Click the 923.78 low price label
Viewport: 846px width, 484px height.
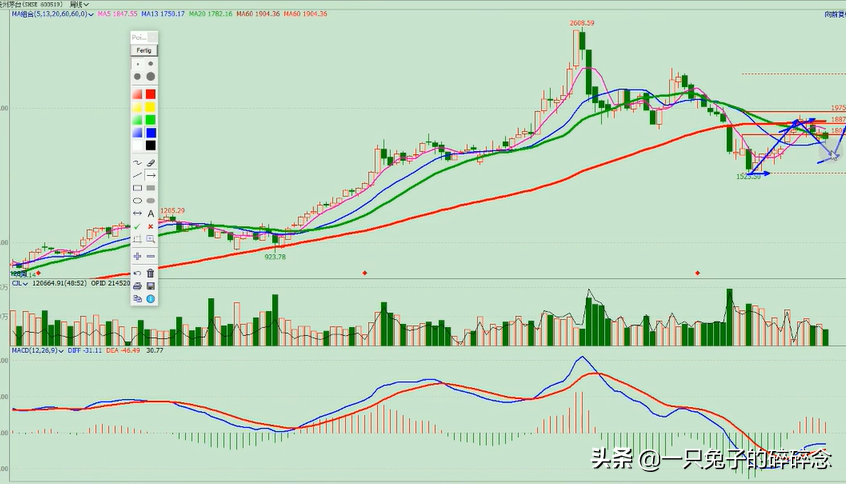tap(275, 257)
